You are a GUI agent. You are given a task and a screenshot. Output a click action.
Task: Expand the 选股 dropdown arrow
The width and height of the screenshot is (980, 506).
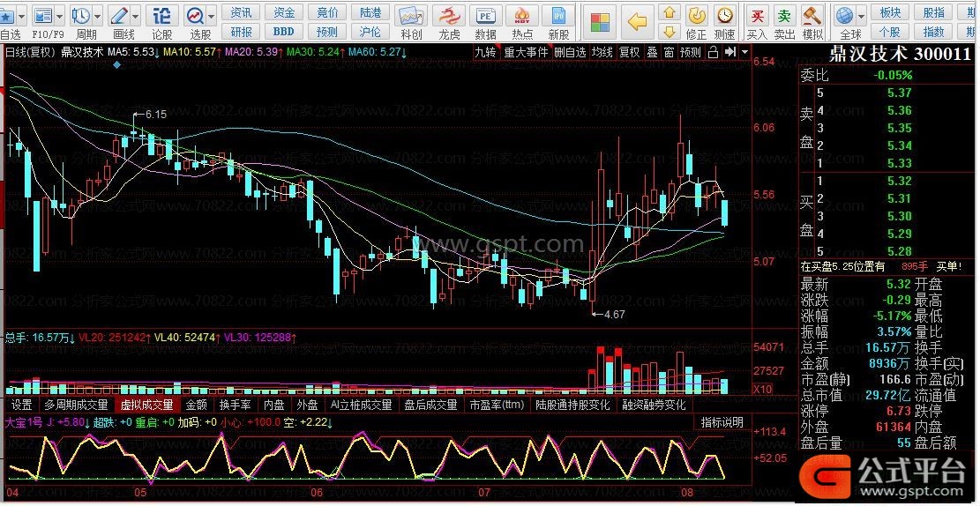pyautogui.click(x=211, y=16)
